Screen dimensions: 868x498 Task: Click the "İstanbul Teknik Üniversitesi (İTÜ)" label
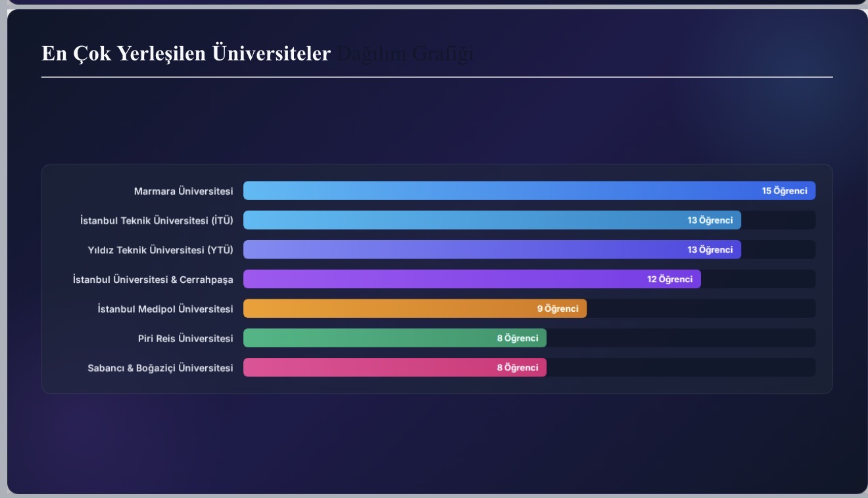[x=157, y=220]
